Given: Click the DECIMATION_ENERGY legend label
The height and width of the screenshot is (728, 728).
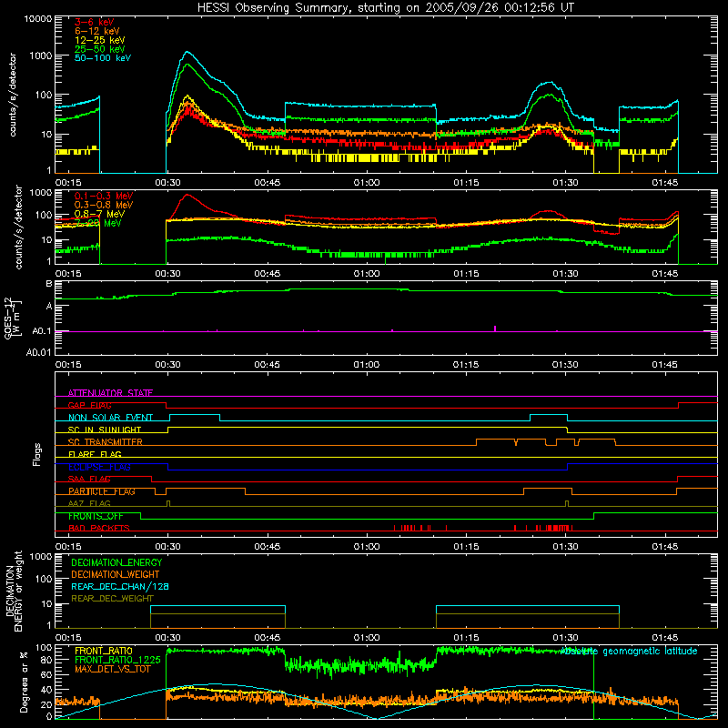Looking at the screenshot, I should click(x=116, y=562).
